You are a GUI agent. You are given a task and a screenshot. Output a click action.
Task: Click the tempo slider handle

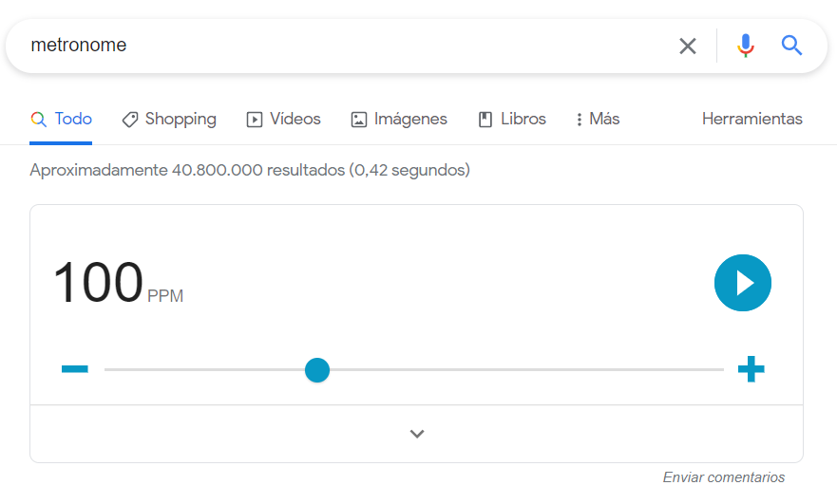point(317,370)
